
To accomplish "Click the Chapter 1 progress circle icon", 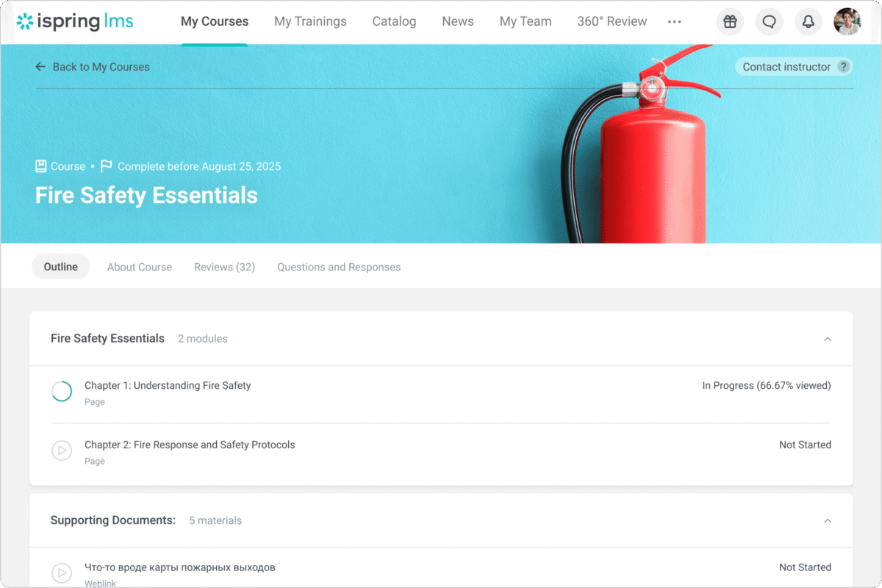I will (x=62, y=392).
